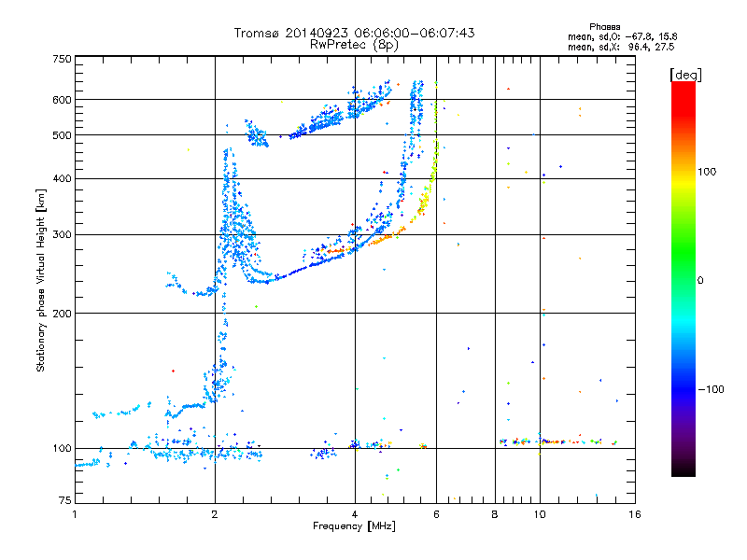
Task: Click y-axis tick label '75'
Action: (x=65, y=500)
